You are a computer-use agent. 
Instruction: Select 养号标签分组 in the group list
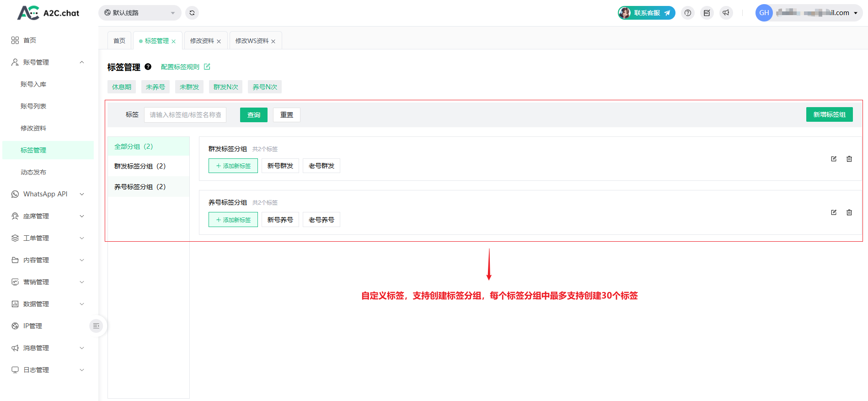140,187
